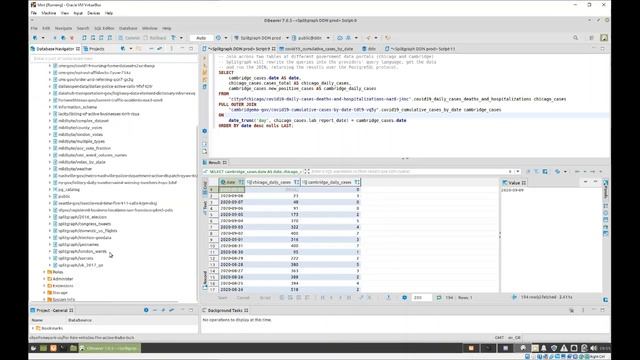Click the Commit button
This screenshot has width=640, height=360.
(129, 38)
